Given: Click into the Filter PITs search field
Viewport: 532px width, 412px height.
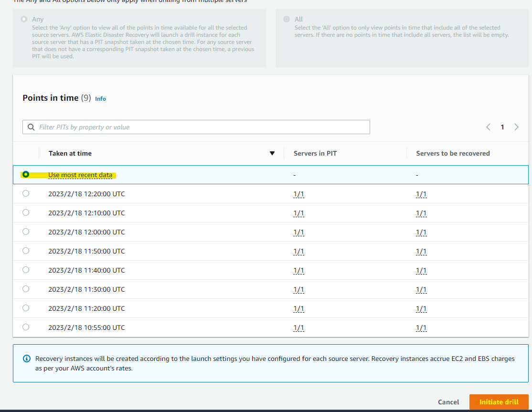Looking at the screenshot, I should coord(196,127).
